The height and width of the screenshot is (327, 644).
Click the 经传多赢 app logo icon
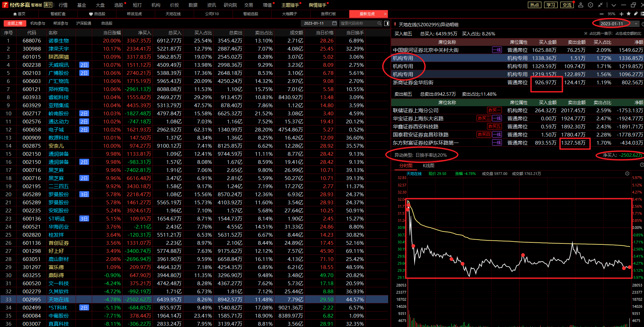[x=5, y=5]
